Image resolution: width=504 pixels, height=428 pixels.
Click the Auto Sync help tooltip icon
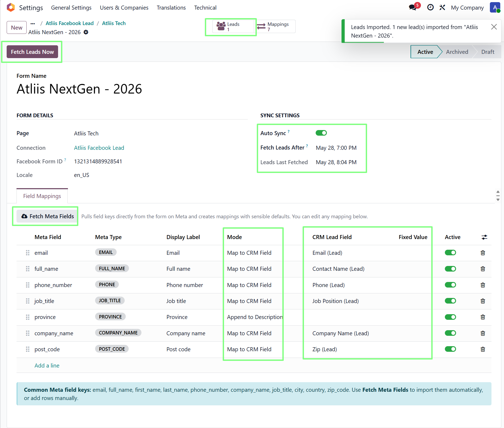click(288, 131)
